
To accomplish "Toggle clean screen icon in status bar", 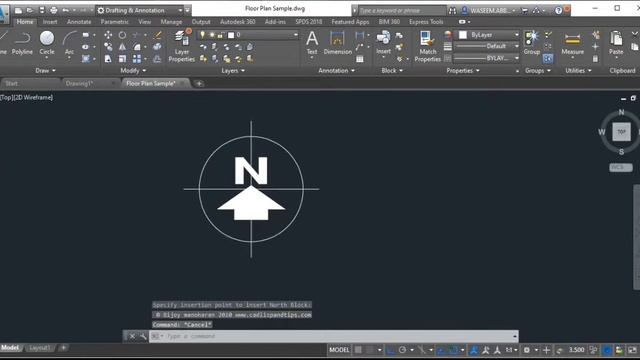I will (x=632, y=350).
